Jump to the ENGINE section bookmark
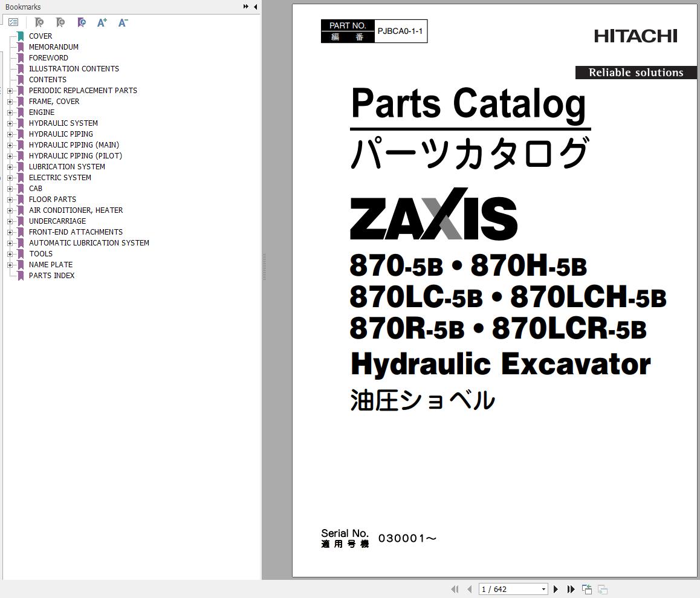 pyautogui.click(x=42, y=112)
